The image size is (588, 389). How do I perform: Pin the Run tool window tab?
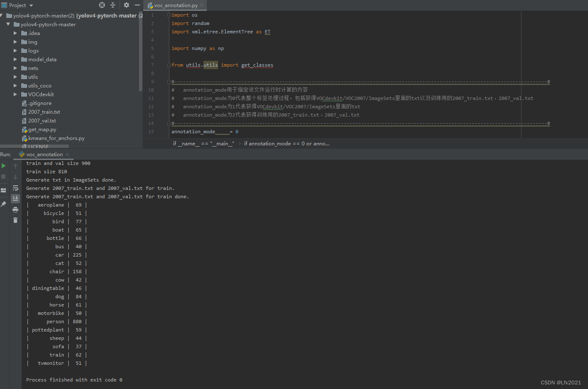tap(4, 204)
